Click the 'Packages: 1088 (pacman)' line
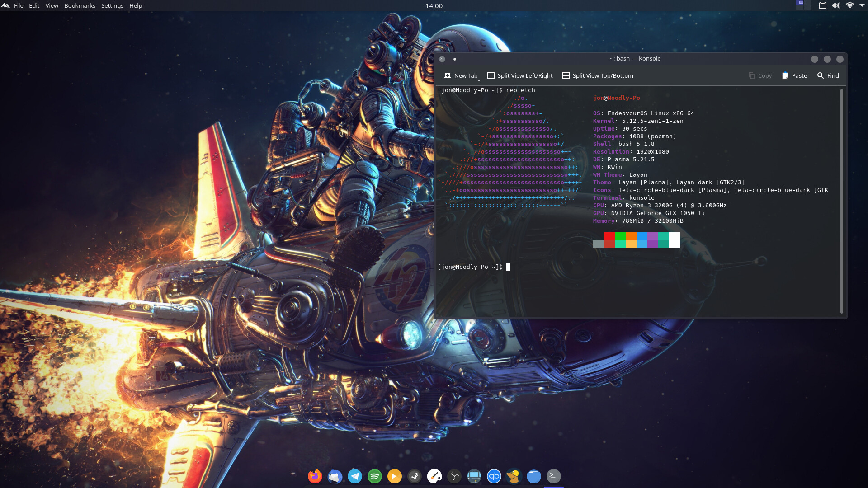868x488 pixels. 634,136
